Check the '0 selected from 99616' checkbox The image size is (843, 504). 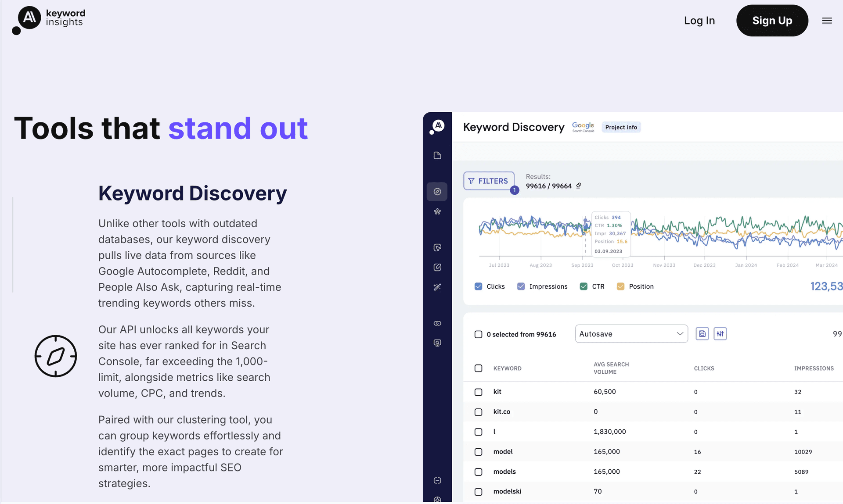point(479,334)
